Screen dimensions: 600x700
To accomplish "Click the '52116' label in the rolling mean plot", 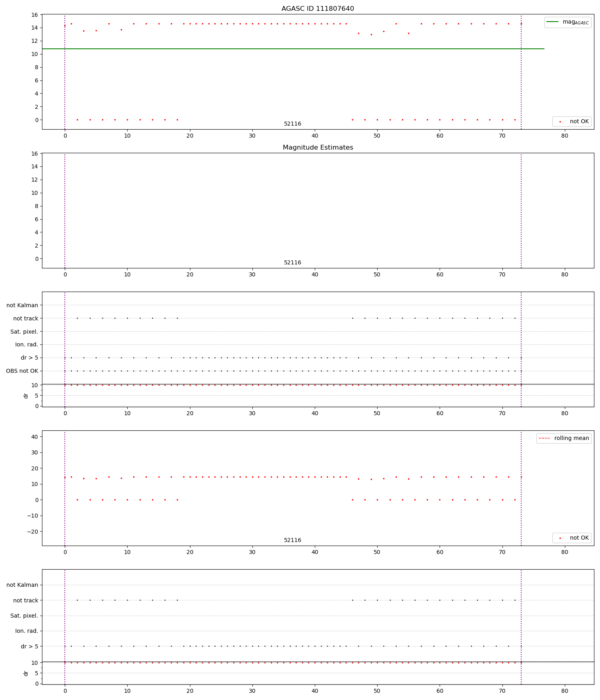I will point(292,540).
